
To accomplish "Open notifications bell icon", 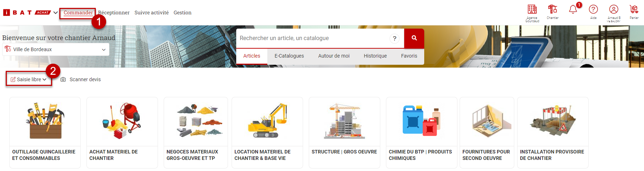I will tap(573, 10).
